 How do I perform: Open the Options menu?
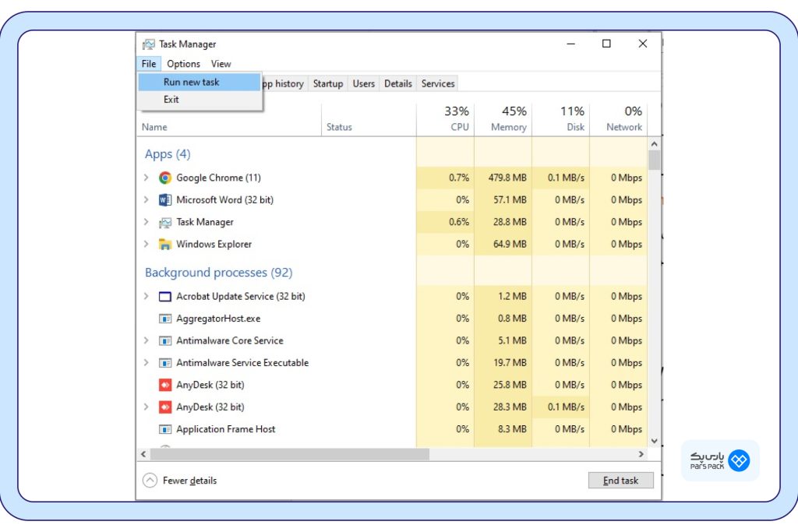(183, 64)
